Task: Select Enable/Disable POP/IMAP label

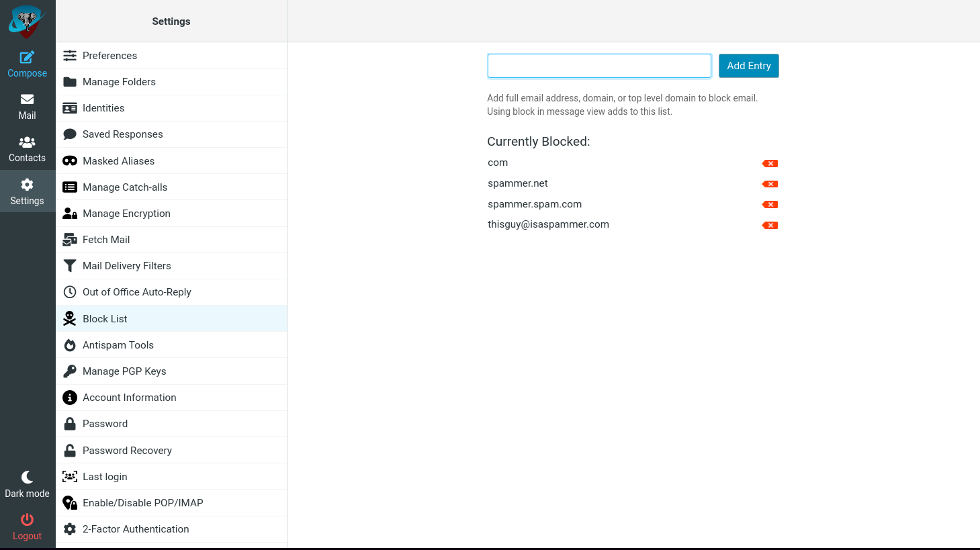Action: pyautogui.click(x=143, y=503)
